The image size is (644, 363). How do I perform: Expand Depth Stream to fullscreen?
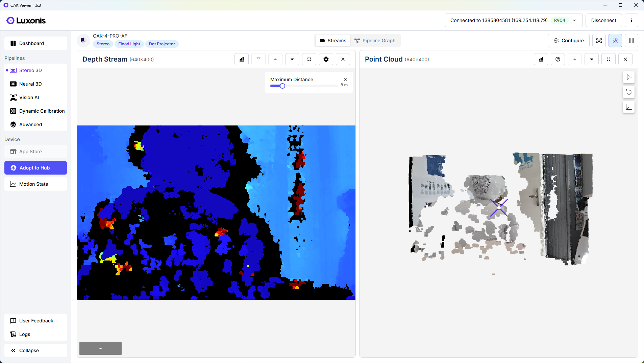tap(309, 59)
